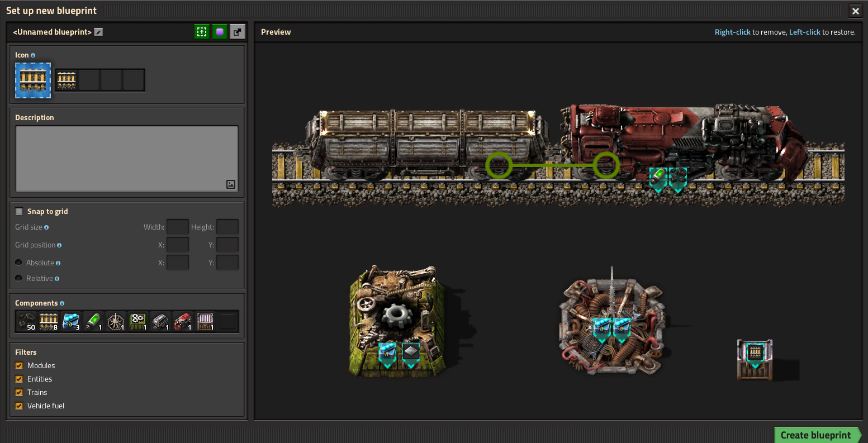
Task: Click the export arrow icon button
Action: pyautogui.click(x=238, y=32)
